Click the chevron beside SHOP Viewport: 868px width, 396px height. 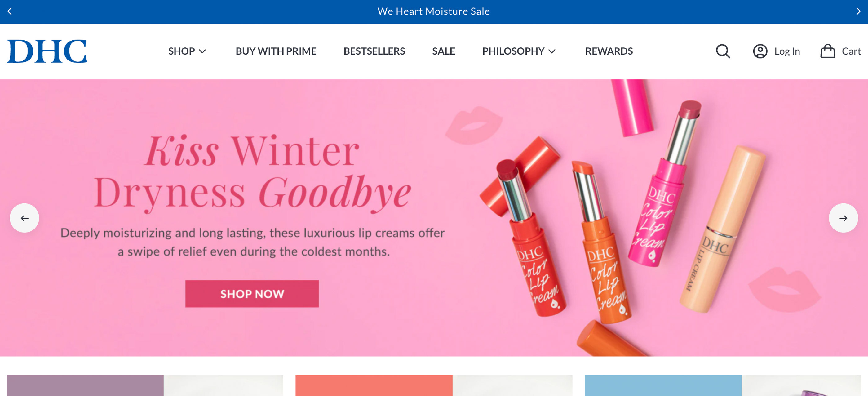[x=202, y=51]
